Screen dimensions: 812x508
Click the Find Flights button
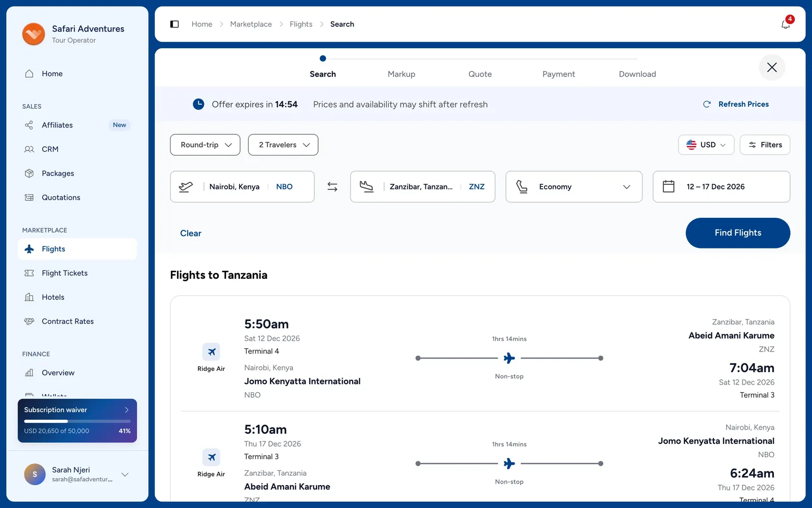coord(738,233)
